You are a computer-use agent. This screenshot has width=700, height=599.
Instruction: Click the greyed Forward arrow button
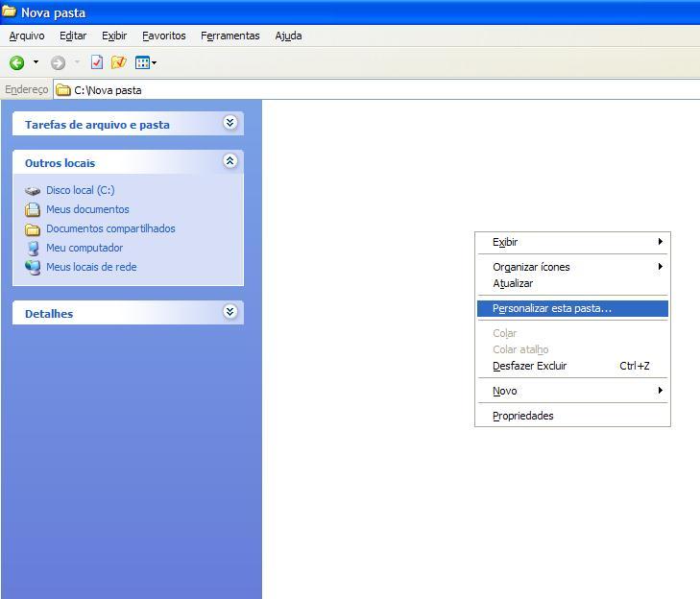tap(58, 62)
